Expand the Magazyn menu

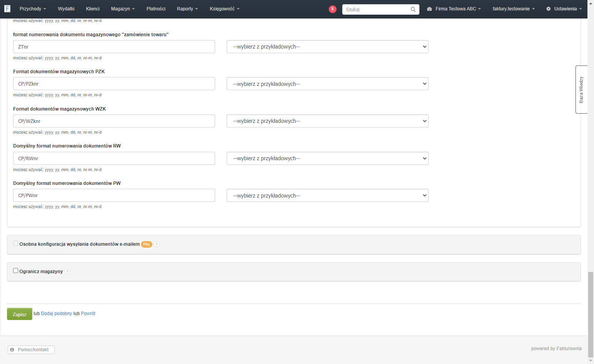click(123, 9)
